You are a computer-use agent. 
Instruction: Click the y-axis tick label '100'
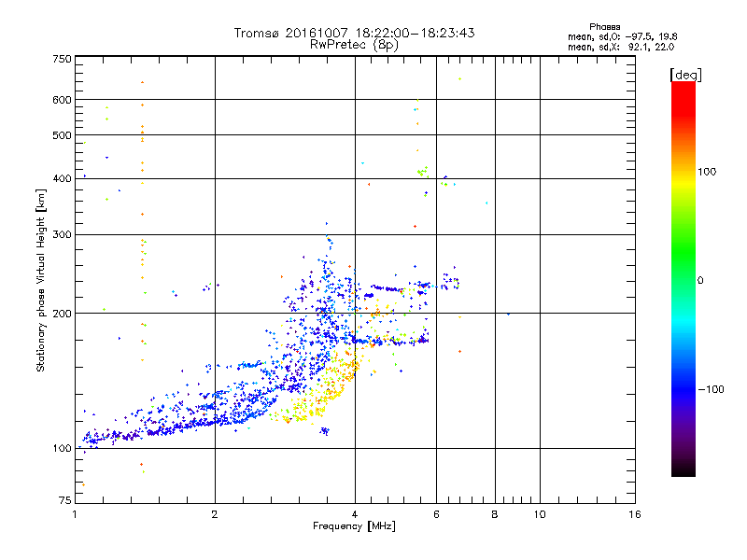pyautogui.click(x=62, y=448)
